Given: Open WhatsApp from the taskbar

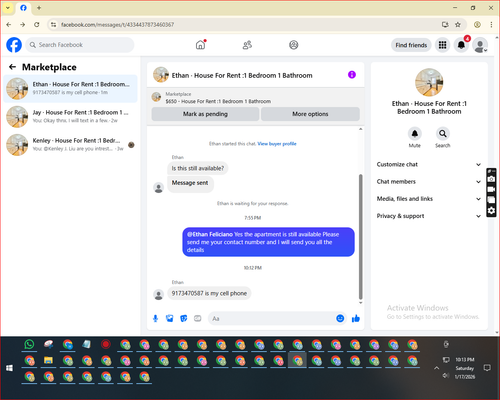Looking at the screenshot, I should [29, 344].
